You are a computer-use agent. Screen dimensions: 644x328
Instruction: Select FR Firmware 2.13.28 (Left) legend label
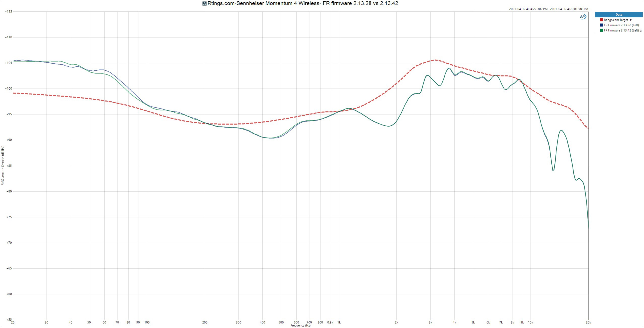pyautogui.click(x=621, y=25)
